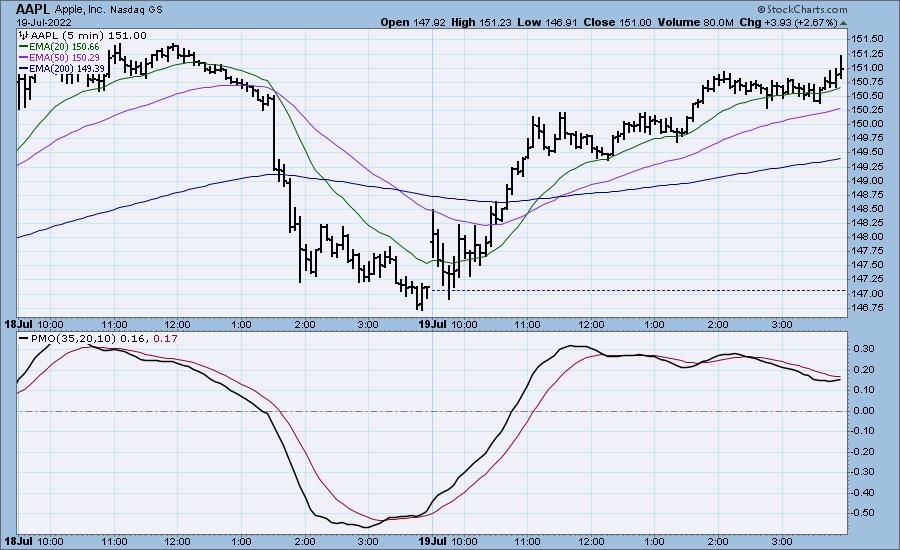Viewport: 900px width, 550px height.
Task: Click the navy EMA(200) legend line swatch
Action: click(x=24, y=68)
